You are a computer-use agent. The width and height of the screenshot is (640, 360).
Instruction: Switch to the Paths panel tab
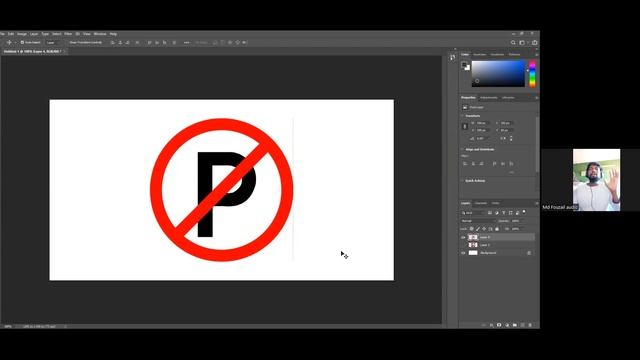pos(495,203)
